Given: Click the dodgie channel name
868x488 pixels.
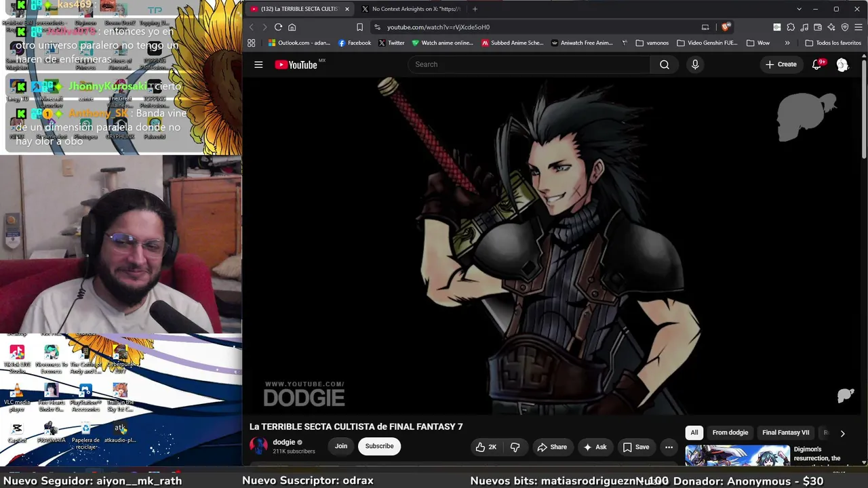Looking at the screenshot, I should (284, 442).
